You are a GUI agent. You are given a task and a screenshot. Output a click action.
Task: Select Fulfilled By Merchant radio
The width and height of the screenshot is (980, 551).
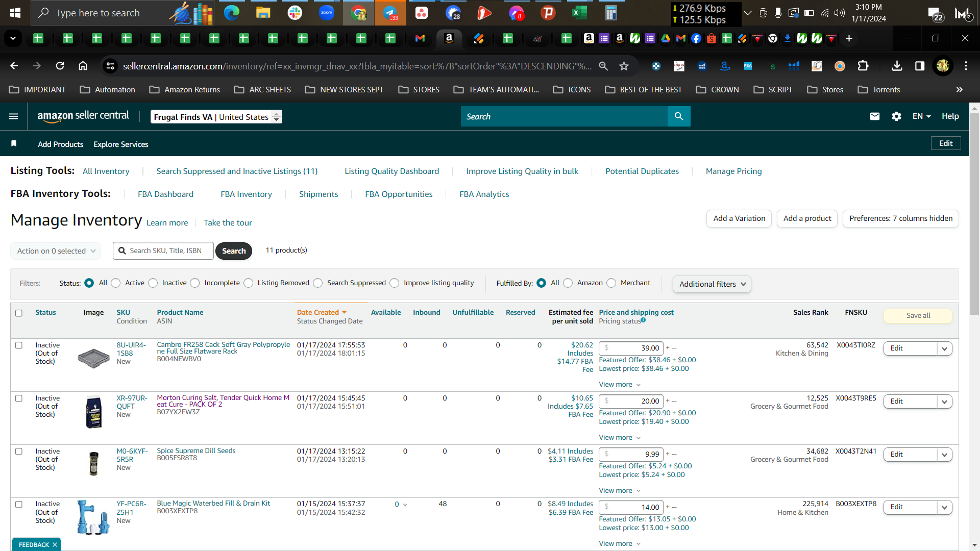tap(611, 283)
